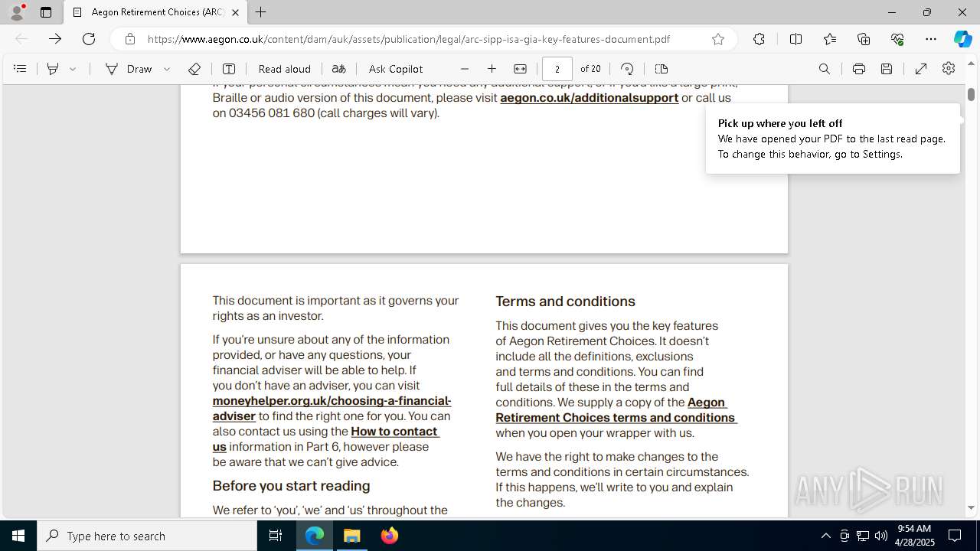The height and width of the screenshot is (551, 980).
Task: View site information lock icon
Action: pyautogui.click(x=130, y=39)
